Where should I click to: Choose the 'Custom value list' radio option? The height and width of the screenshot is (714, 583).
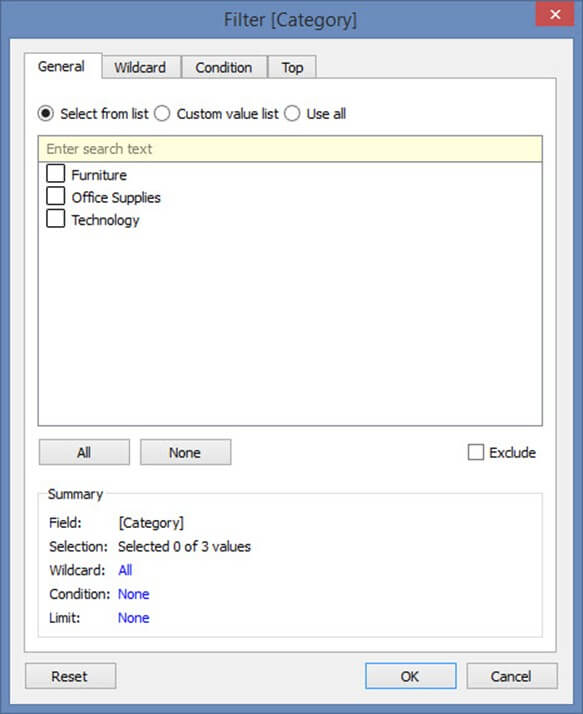pyautogui.click(x=162, y=113)
